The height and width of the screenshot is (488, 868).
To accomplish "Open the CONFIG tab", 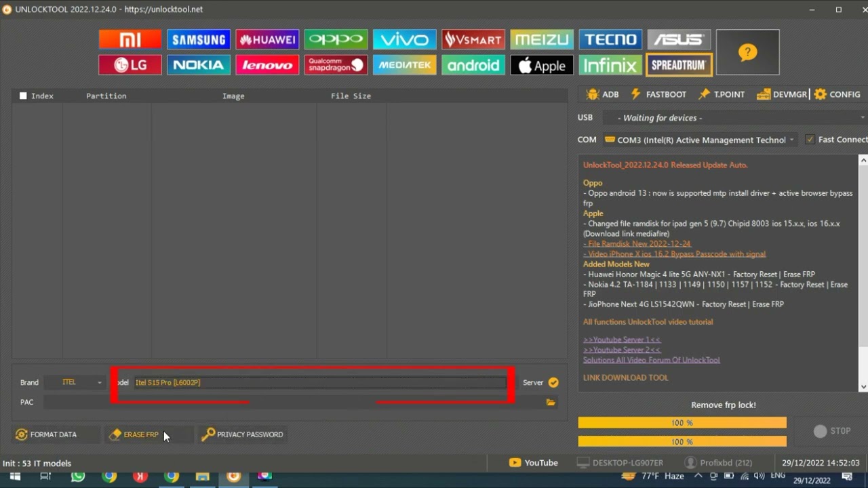I will pos(837,94).
